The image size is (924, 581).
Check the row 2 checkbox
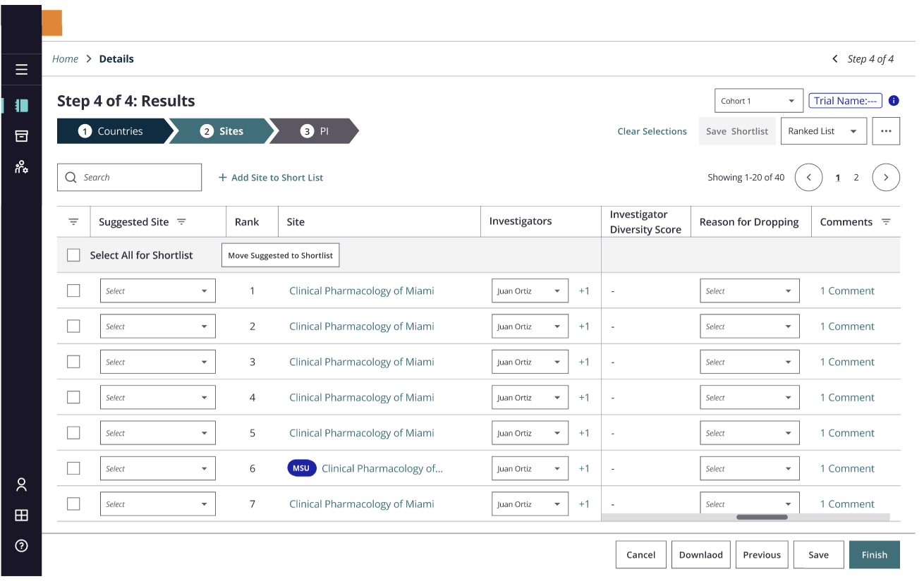[73, 326]
